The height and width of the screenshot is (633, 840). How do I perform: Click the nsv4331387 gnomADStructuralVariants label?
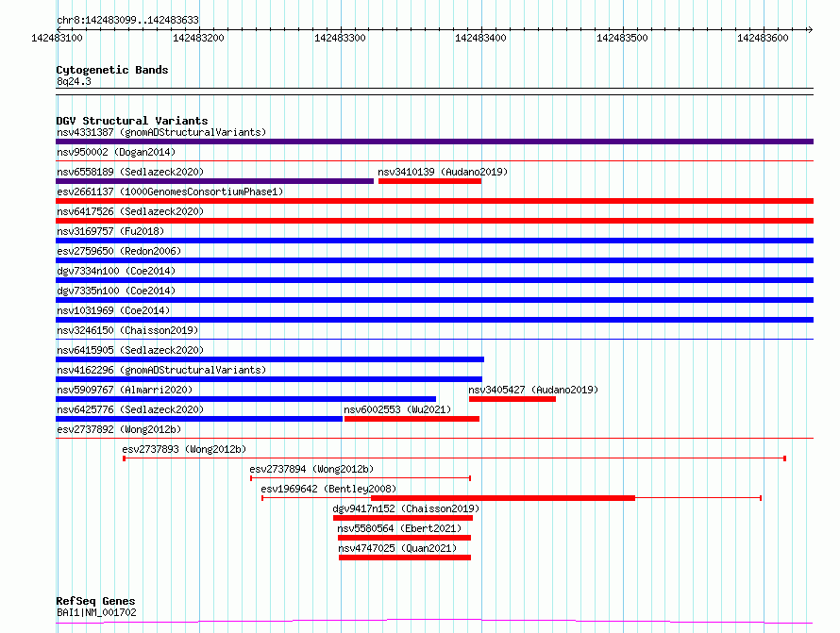click(x=161, y=132)
